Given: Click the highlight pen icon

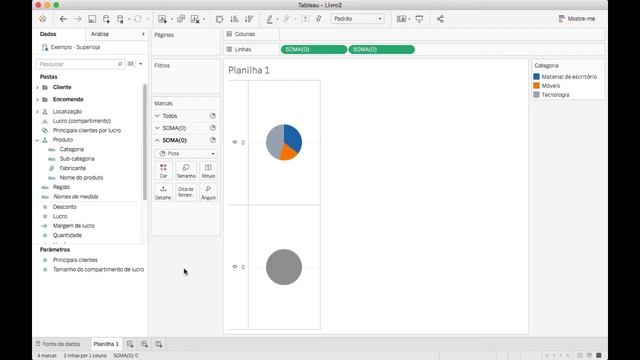Looking at the screenshot, I should coord(270,19).
